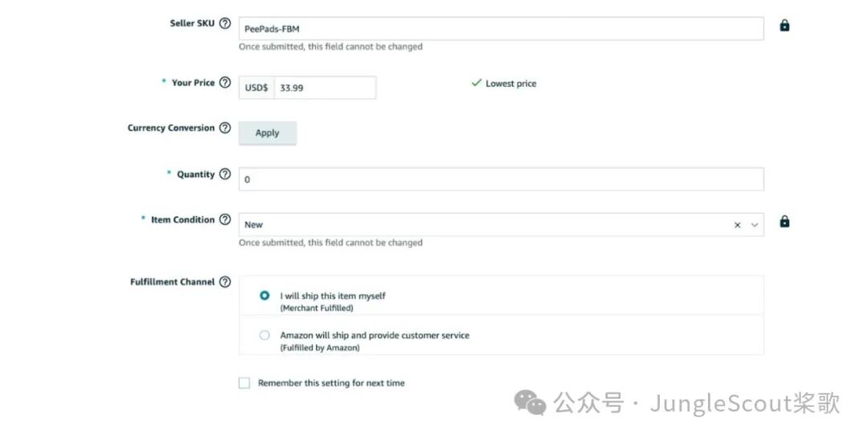
Task: Click the green Lowest price checkmark
Action: [x=477, y=83]
